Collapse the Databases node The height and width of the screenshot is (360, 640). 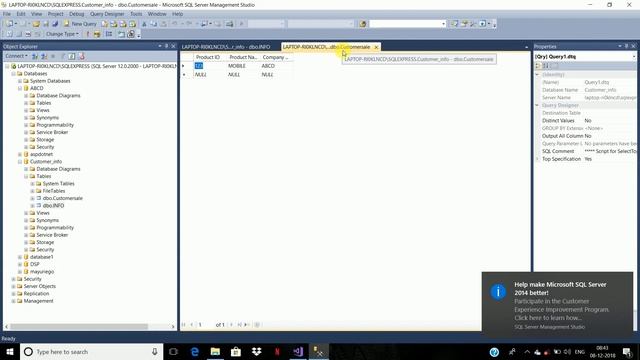(13, 74)
